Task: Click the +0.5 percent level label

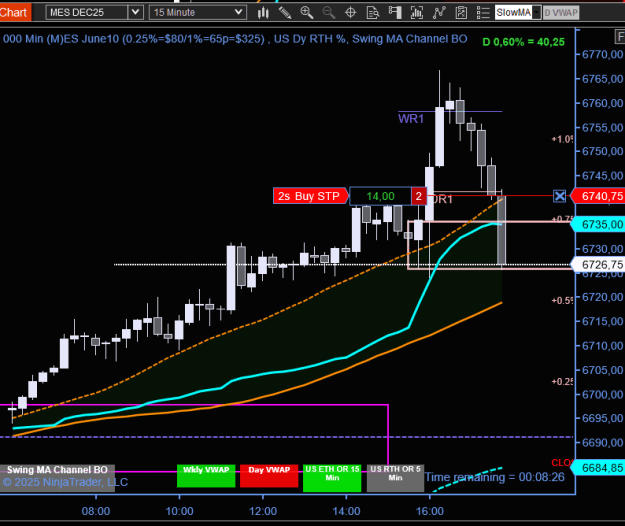Action: pyautogui.click(x=562, y=300)
